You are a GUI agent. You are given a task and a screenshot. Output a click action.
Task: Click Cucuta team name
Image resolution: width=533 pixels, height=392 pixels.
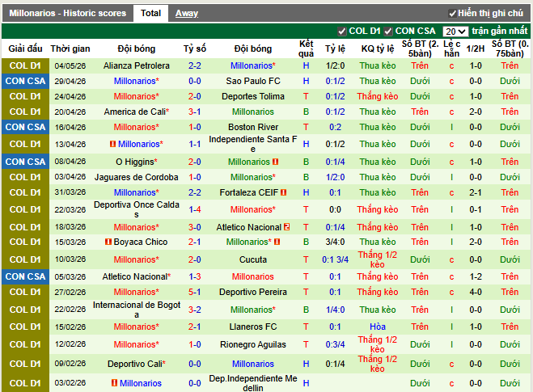[x=253, y=259]
